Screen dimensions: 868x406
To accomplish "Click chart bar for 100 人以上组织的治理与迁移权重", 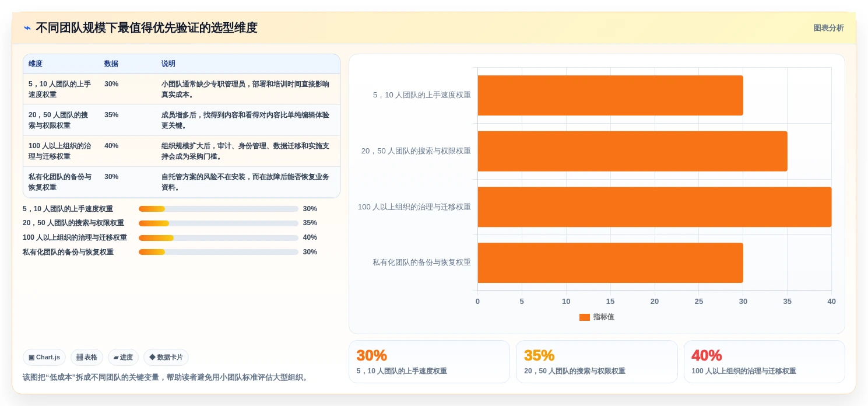I will point(655,207).
